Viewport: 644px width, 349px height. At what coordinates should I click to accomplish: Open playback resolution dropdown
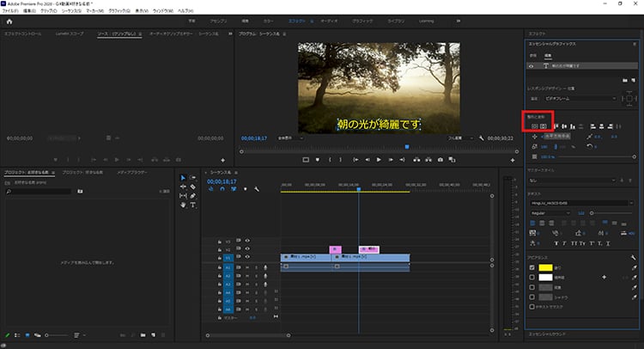460,138
